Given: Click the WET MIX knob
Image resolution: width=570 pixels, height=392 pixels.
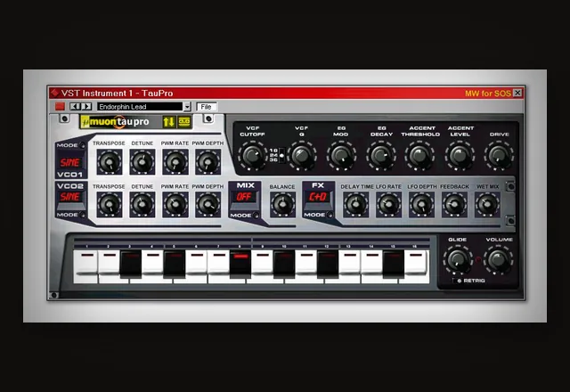Looking at the screenshot, I should (x=487, y=204).
